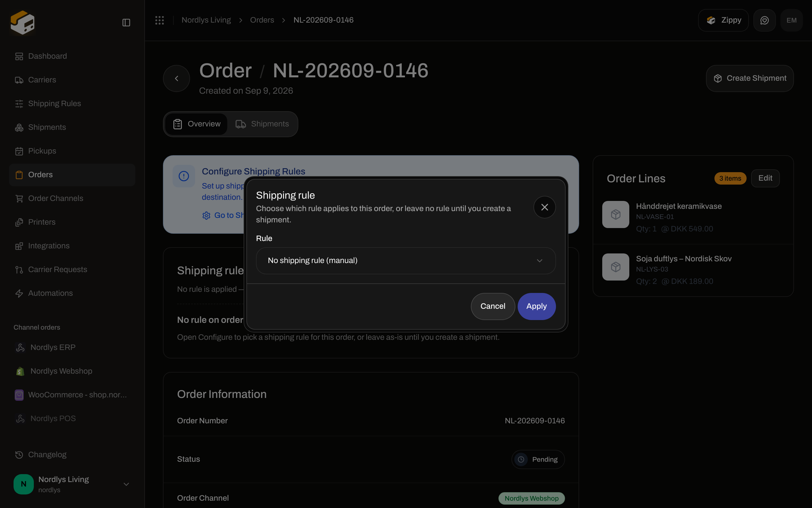Click SKU text NL-VASE-01
The height and width of the screenshot is (508, 812).
coord(655,217)
